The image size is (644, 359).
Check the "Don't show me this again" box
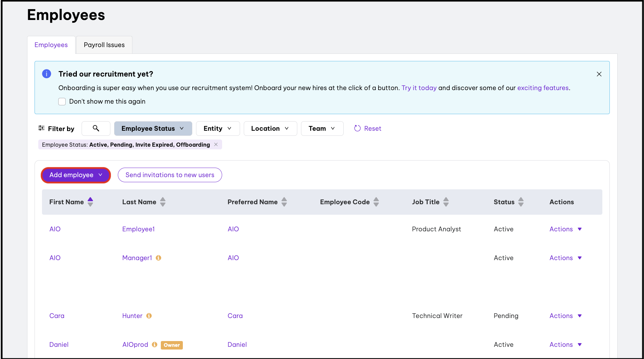click(x=62, y=102)
